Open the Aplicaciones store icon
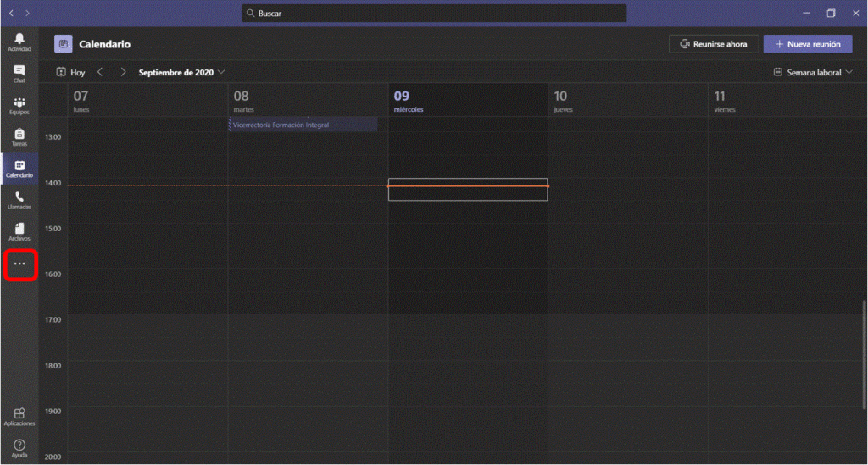 click(19, 416)
